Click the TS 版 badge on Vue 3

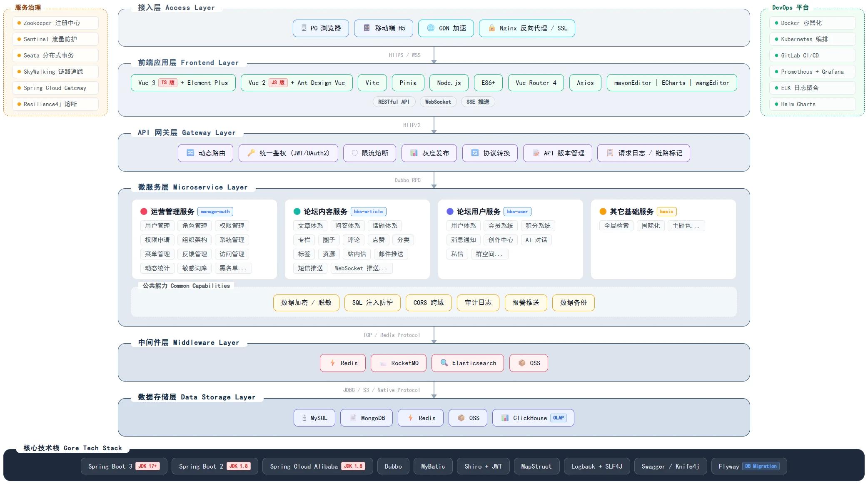tap(168, 82)
